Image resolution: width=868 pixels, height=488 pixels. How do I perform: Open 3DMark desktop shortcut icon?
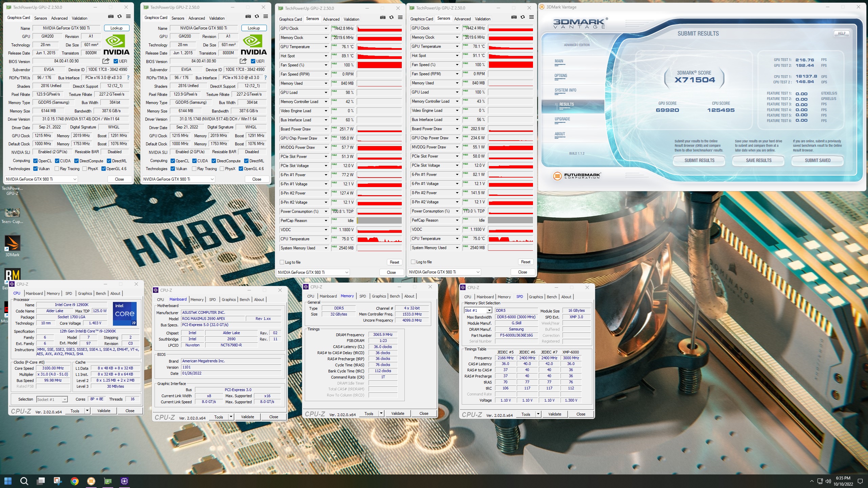pyautogui.click(x=12, y=246)
